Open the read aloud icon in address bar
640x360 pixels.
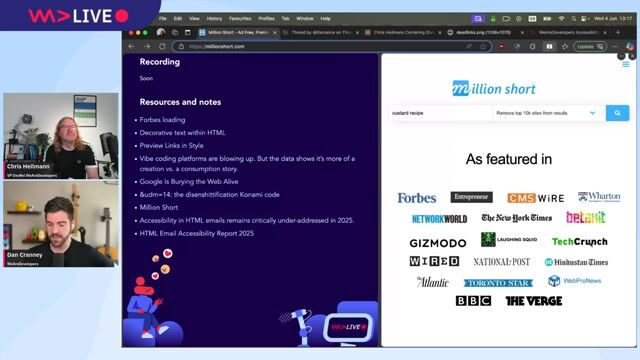point(469,47)
